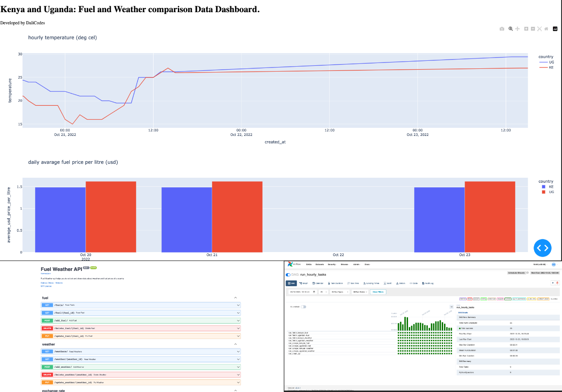Activate the Pan tool in the plot modebar
562x392 pixels.
(517, 29)
